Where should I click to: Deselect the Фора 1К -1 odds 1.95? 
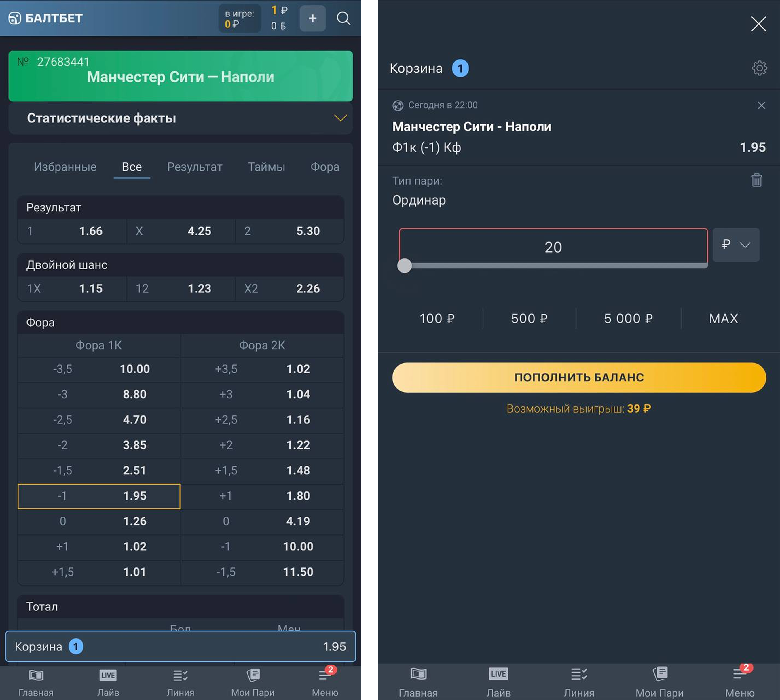tap(99, 496)
